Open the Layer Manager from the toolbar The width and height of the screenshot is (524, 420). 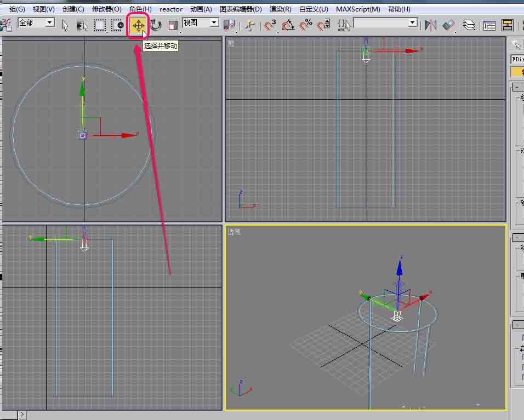click(469, 25)
